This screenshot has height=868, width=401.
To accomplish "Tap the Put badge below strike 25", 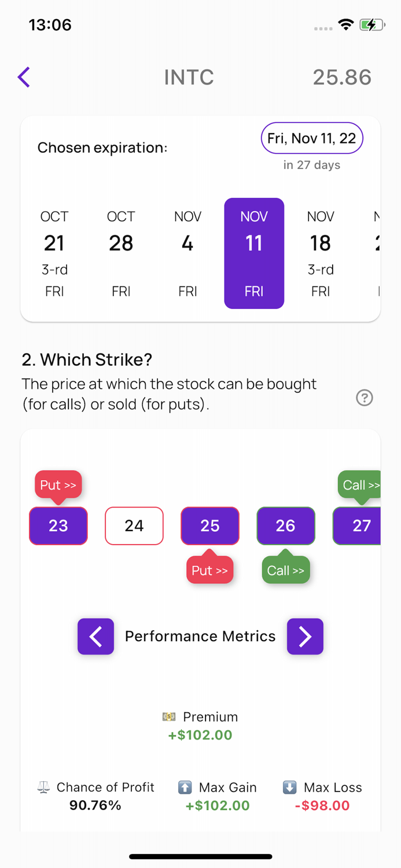I will (209, 570).
